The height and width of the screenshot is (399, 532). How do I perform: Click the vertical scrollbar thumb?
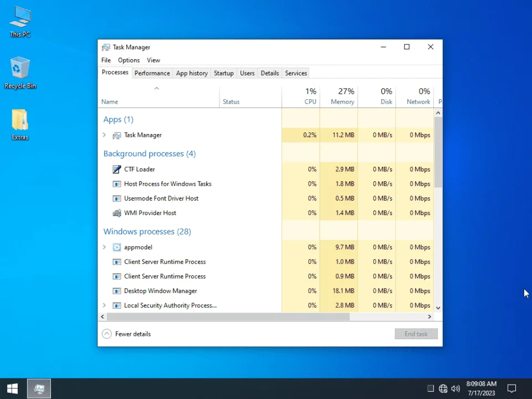click(x=438, y=152)
